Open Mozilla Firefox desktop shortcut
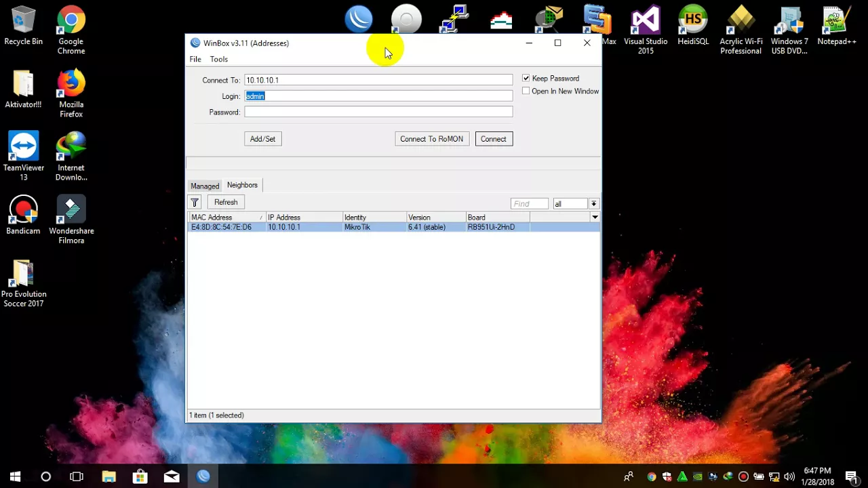This screenshot has height=488, width=868. click(71, 94)
